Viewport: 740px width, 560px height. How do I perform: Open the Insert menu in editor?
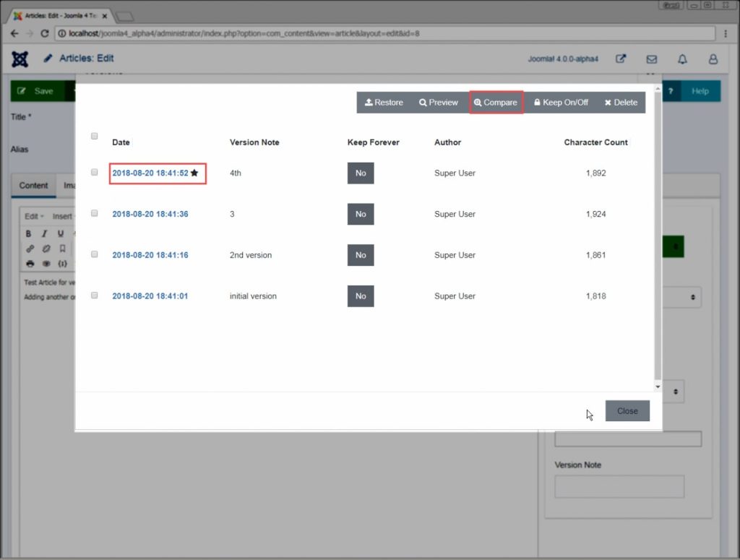click(x=62, y=216)
